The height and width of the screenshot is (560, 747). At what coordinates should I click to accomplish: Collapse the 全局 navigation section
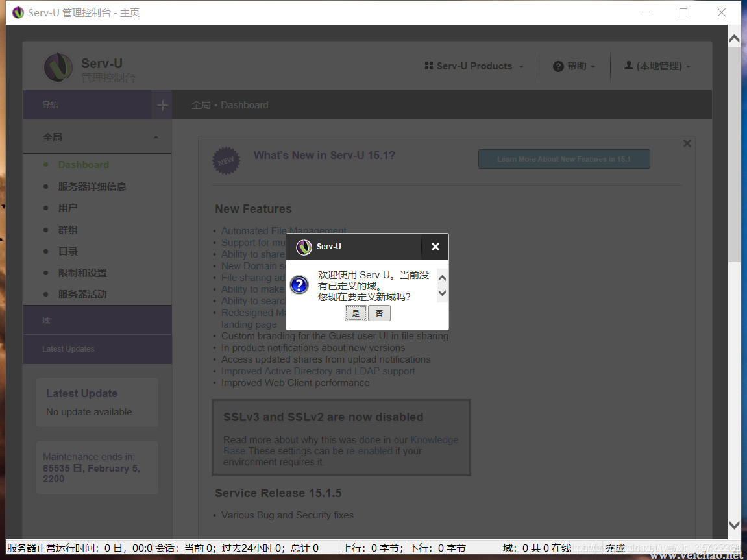click(x=97, y=137)
